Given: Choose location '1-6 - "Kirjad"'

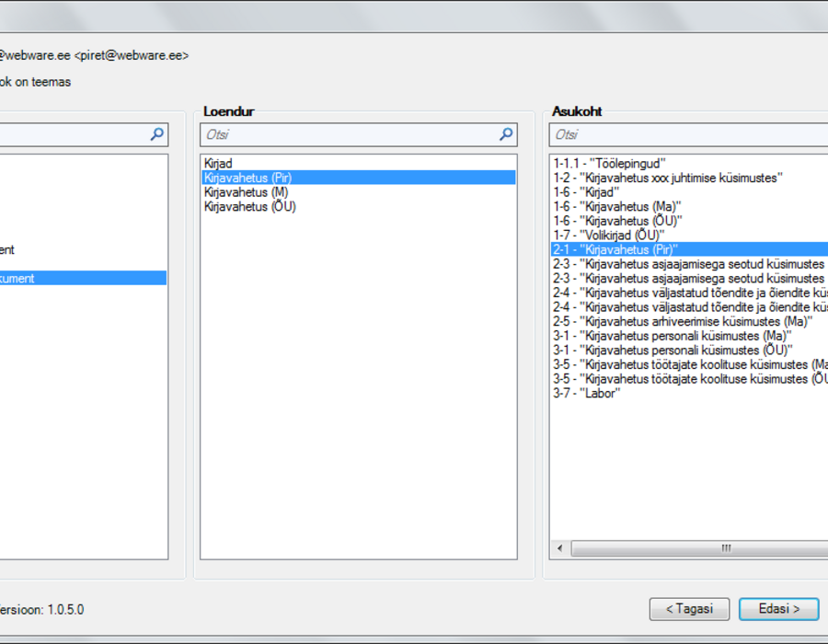Looking at the screenshot, I should pyautogui.click(x=690, y=192).
